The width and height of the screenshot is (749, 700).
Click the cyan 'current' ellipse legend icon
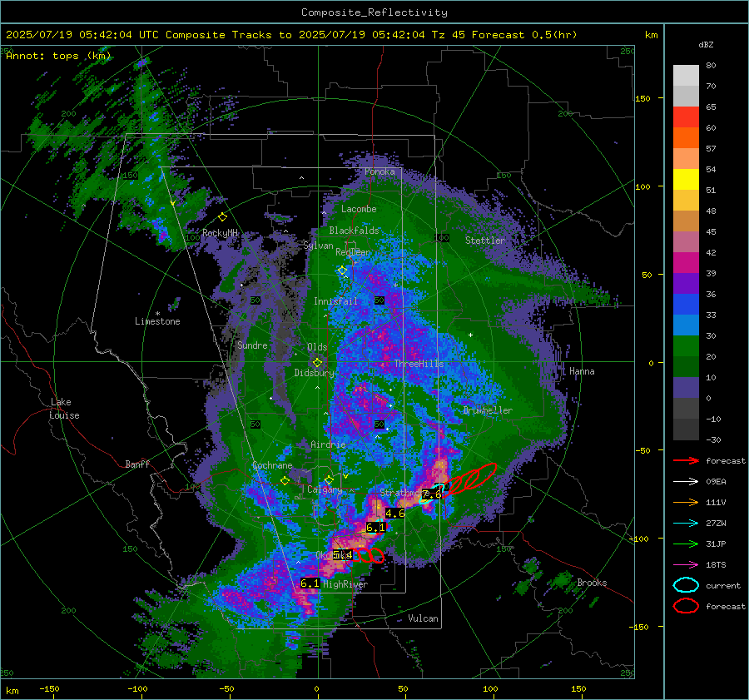coord(686,585)
